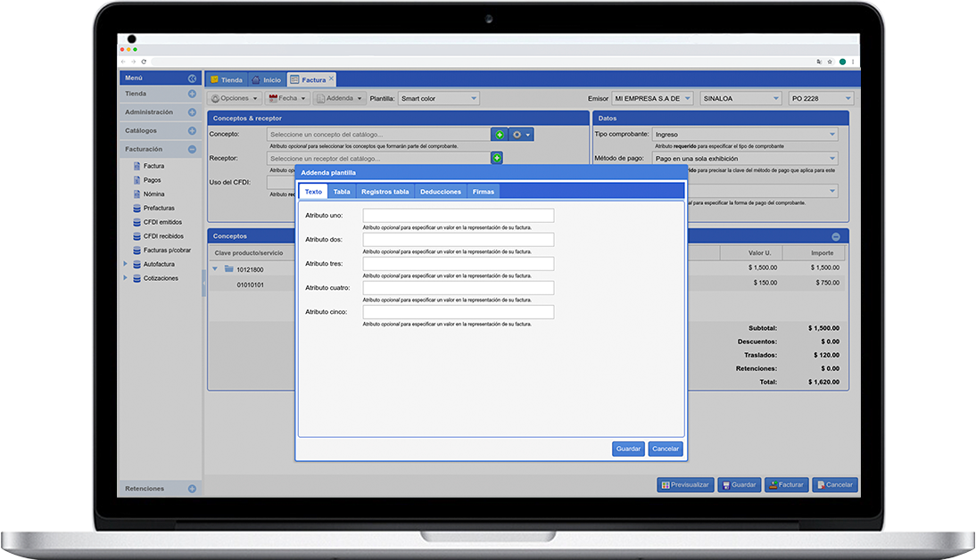
Task: Click the browser bookmark star icon
Action: click(x=830, y=62)
